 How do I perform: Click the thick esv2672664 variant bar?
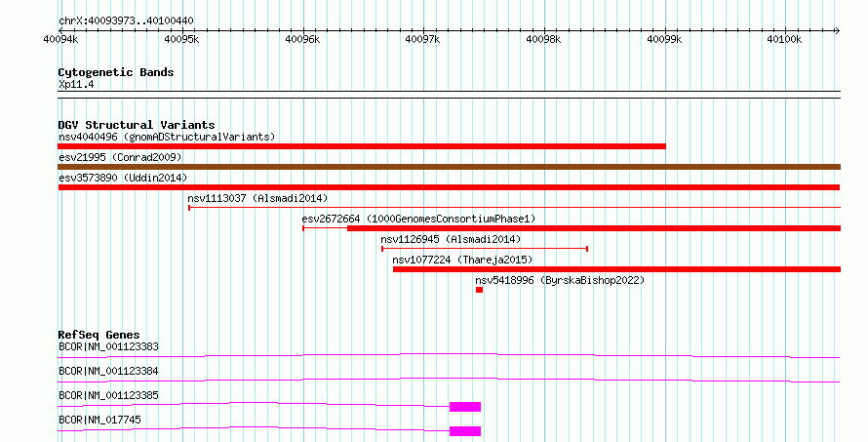[594, 228]
